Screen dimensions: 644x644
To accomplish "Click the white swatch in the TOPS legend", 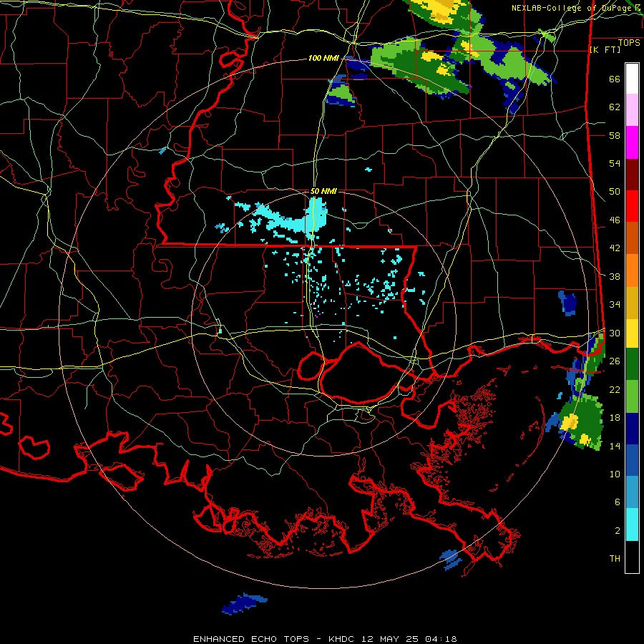I will [632, 79].
